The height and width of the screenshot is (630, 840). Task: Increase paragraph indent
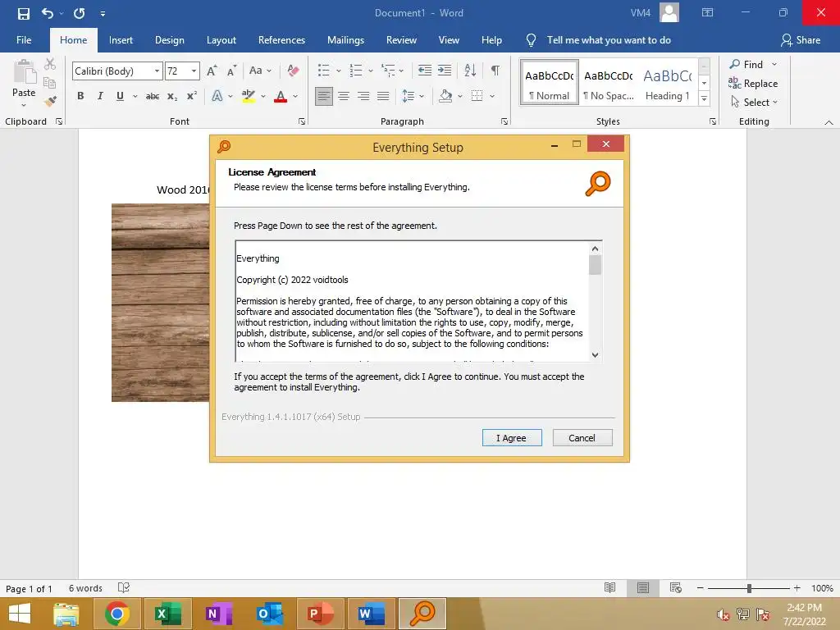coord(445,71)
